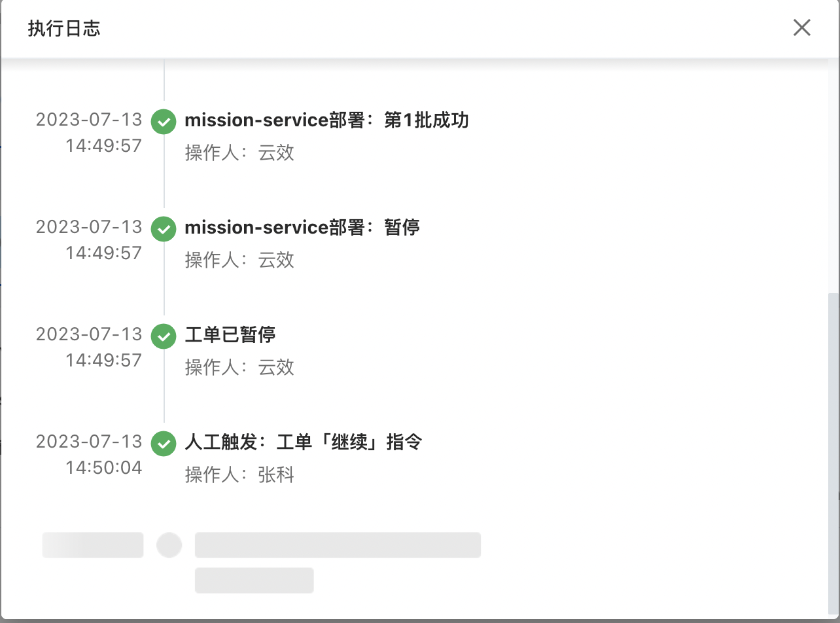Select the success icon beside mission-service部署：暂停
The width and height of the screenshot is (840, 623).
(163, 228)
